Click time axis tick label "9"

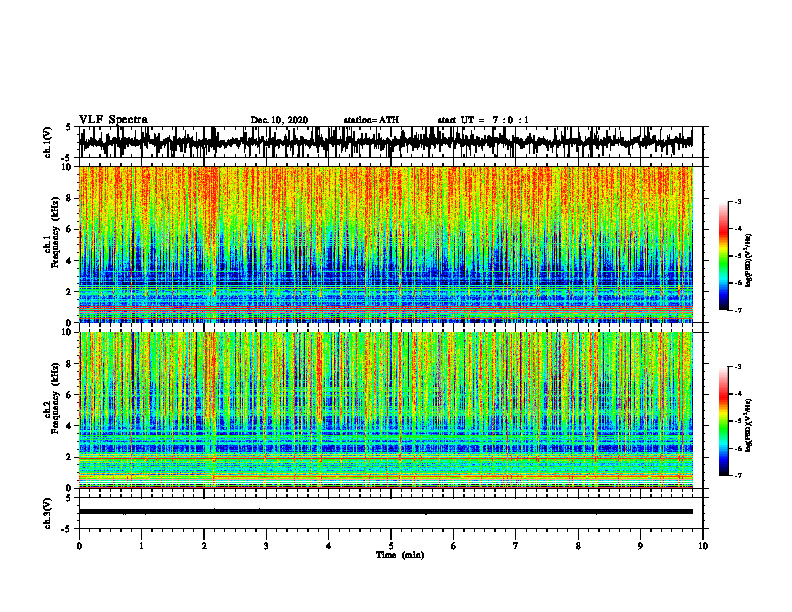(640, 546)
